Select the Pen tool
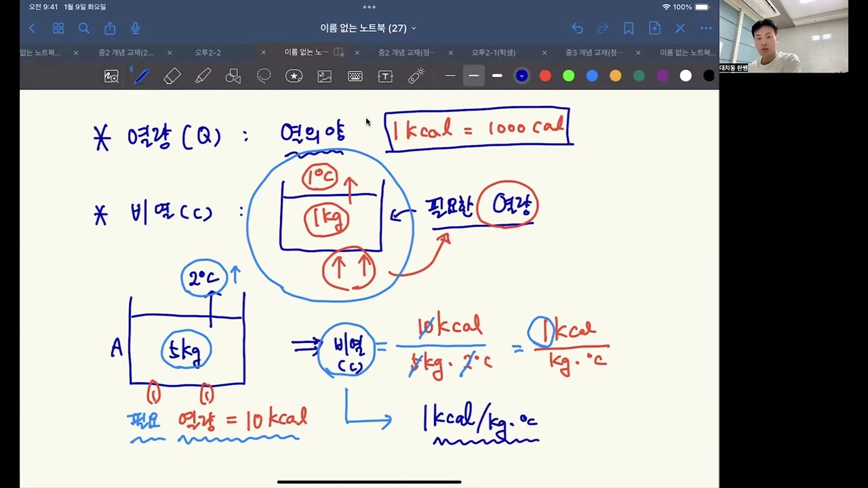This screenshot has height=488, width=868. click(142, 77)
